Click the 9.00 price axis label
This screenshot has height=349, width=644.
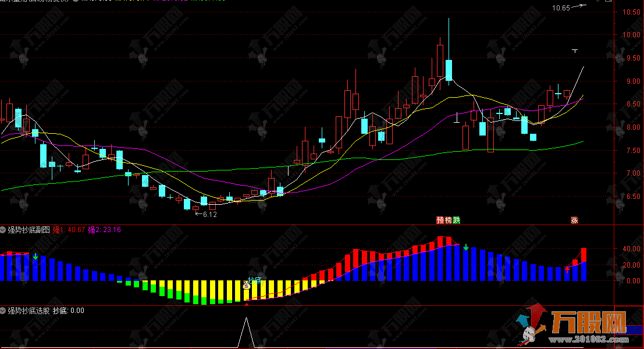[x=633, y=81]
